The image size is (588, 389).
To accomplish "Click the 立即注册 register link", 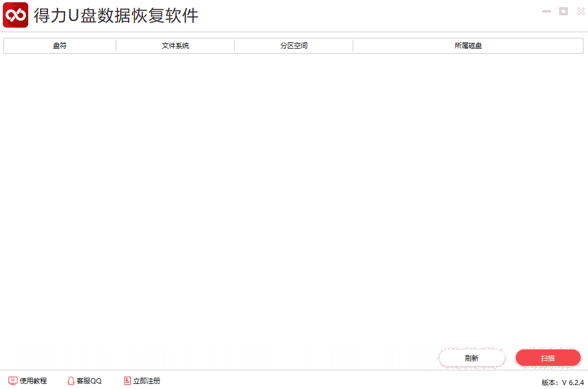I will point(147,381).
